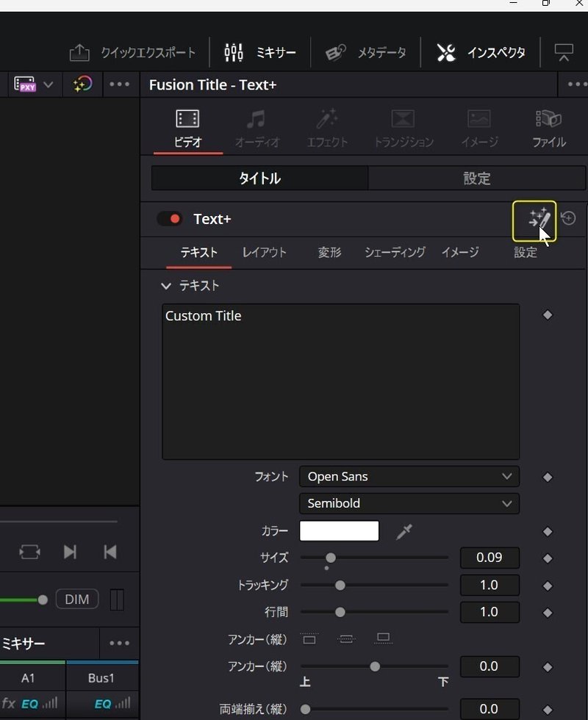Image resolution: width=588 pixels, height=720 pixels.
Task: Go to next clip playback button
Action: pyautogui.click(x=70, y=552)
